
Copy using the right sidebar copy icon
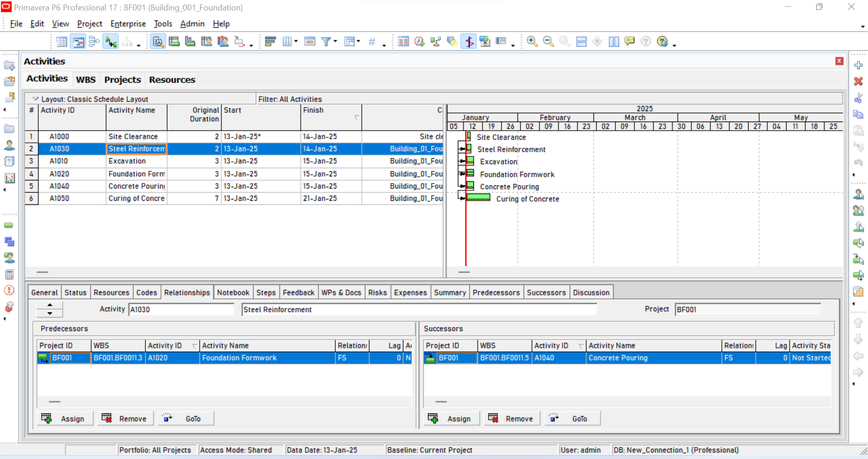[x=858, y=114]
